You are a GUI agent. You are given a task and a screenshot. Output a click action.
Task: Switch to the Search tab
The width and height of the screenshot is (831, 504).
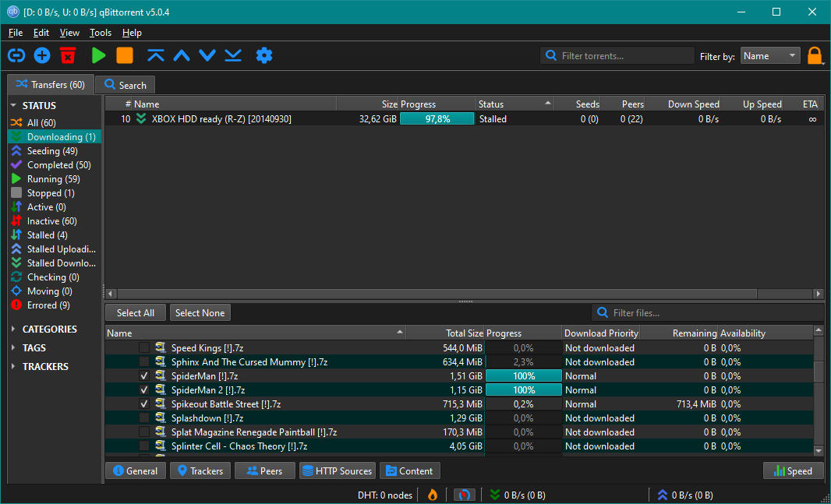[125, 85]
